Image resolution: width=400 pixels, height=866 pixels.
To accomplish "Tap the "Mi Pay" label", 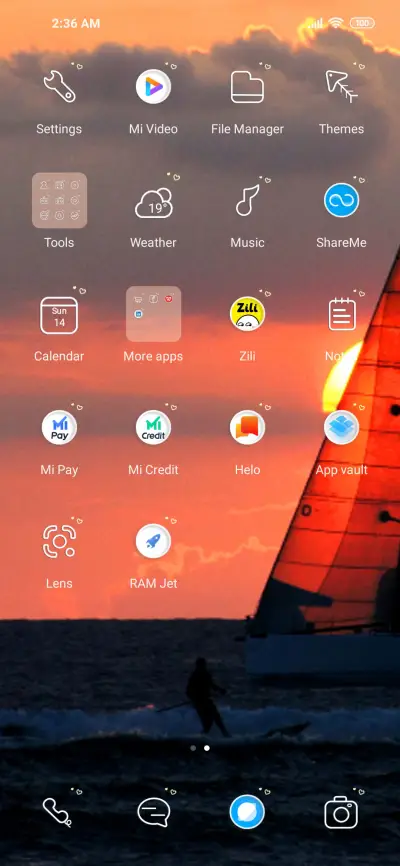I will coord(59,470).
